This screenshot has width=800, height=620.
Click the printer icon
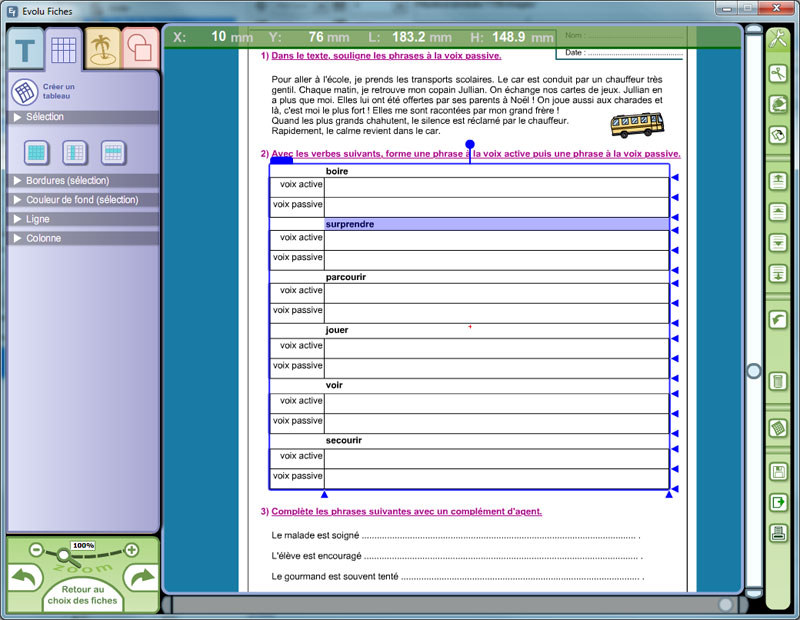[x=778, y=533]
